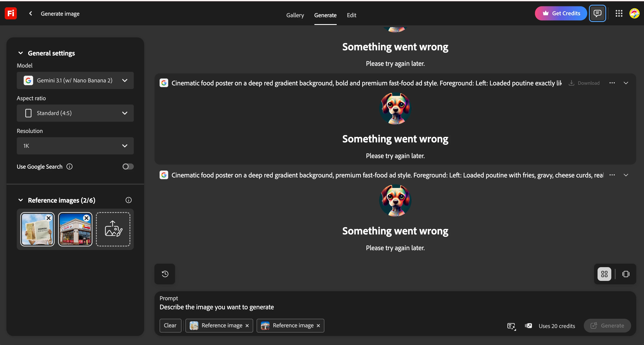The image size is (644, 345).
Task: Open the apps grid launcher
Action: coord(619,14)
